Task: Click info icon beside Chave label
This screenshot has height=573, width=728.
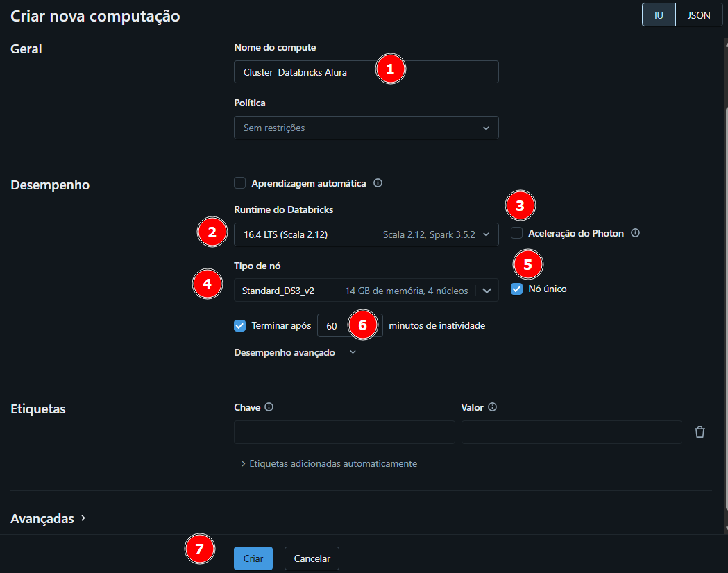Action: 269,407
